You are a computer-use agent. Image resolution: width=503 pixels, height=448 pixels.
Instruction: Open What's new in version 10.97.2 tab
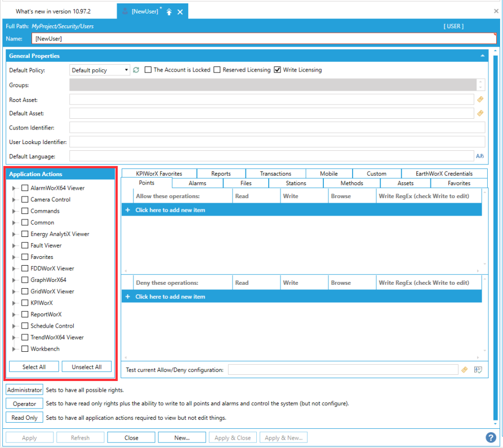coord(54,11)
